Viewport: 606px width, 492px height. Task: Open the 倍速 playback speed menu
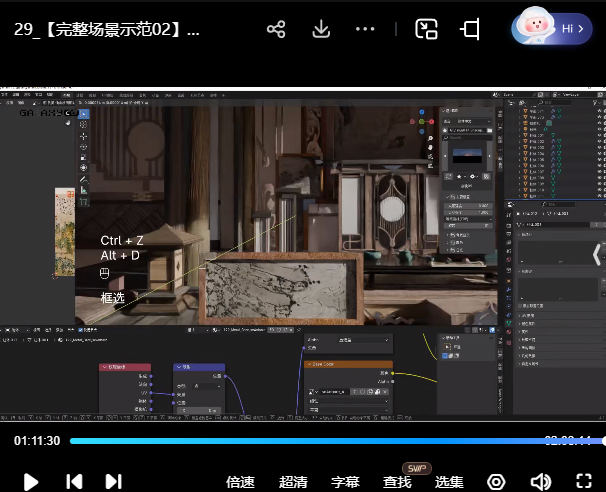click(x=241, y=482)
